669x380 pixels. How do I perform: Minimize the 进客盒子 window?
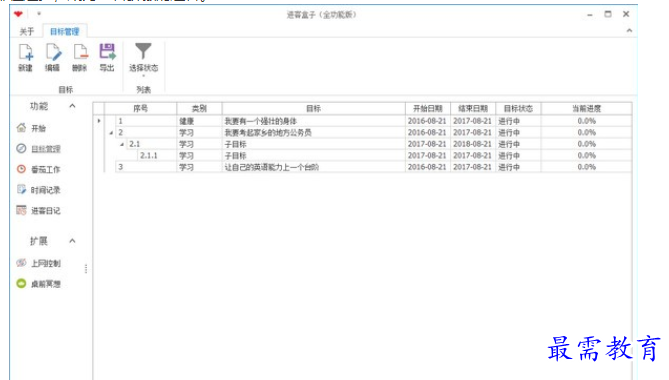(x=590, y=15)
